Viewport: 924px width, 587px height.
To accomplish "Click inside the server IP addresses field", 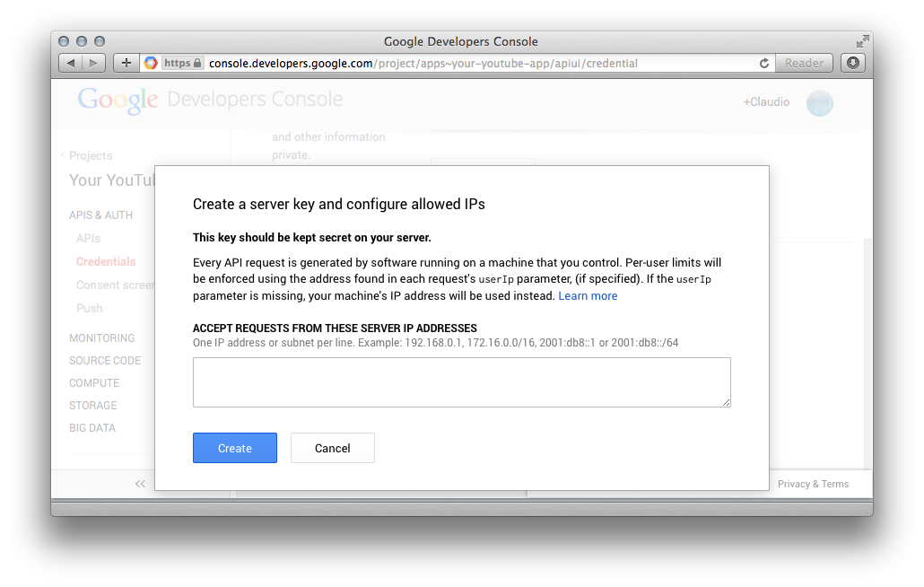I will (x=461, y=381).
